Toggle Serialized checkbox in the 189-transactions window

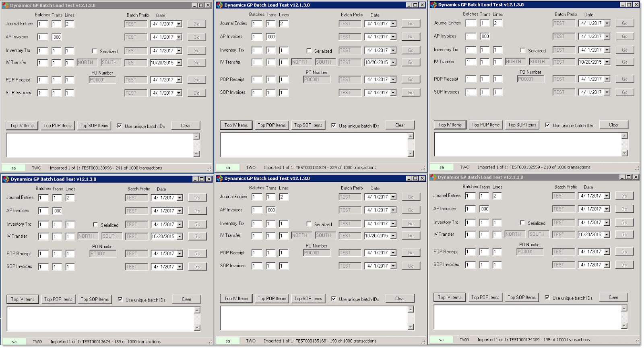[x=95, y=225]
